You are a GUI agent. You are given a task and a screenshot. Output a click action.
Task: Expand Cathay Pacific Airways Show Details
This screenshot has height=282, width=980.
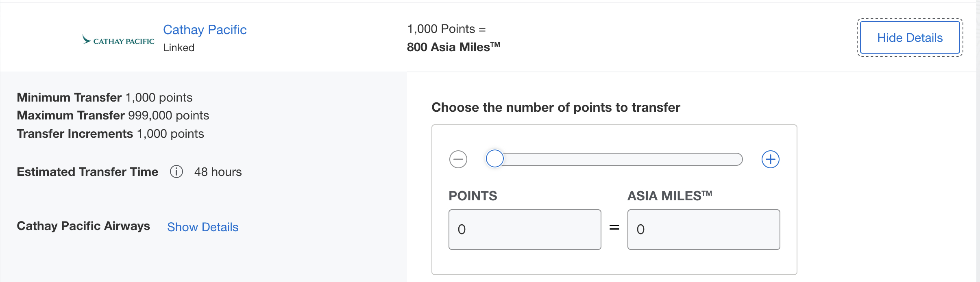[x=203, y=227]
